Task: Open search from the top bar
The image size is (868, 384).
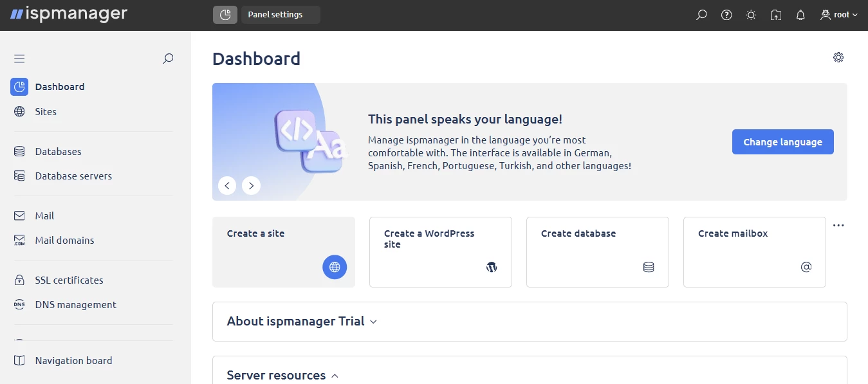Action: click(701, 14)
